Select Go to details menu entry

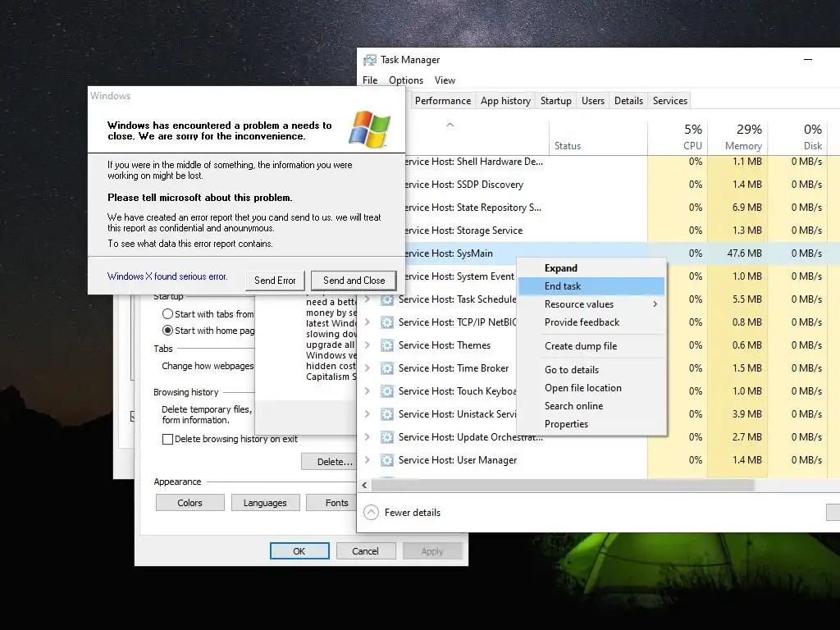pos(591,370)
